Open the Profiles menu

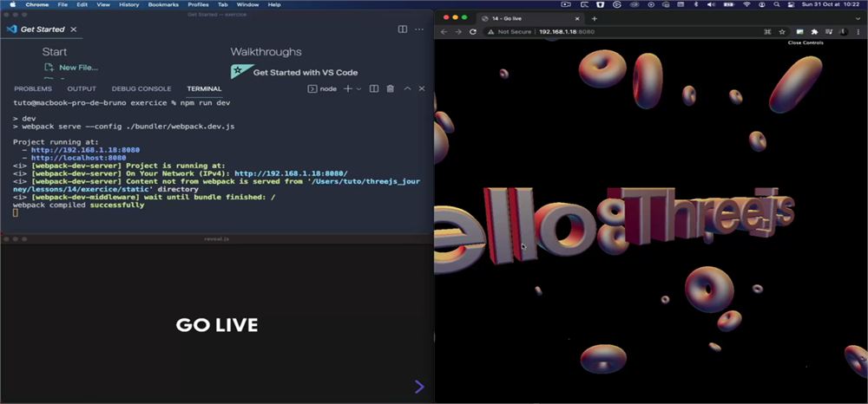pyautogui.click(x=198, y=4)
